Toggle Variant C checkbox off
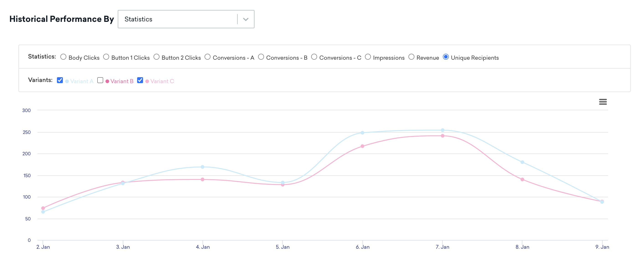644x266 pixels. coord(141,80)
